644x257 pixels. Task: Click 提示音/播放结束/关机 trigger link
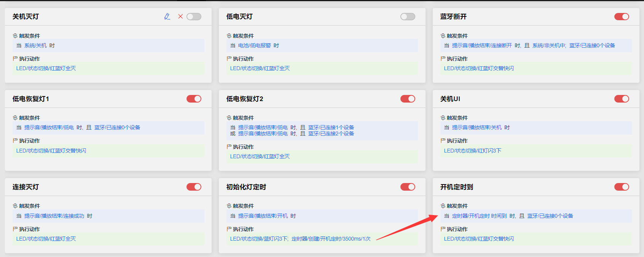pos(477,127)
